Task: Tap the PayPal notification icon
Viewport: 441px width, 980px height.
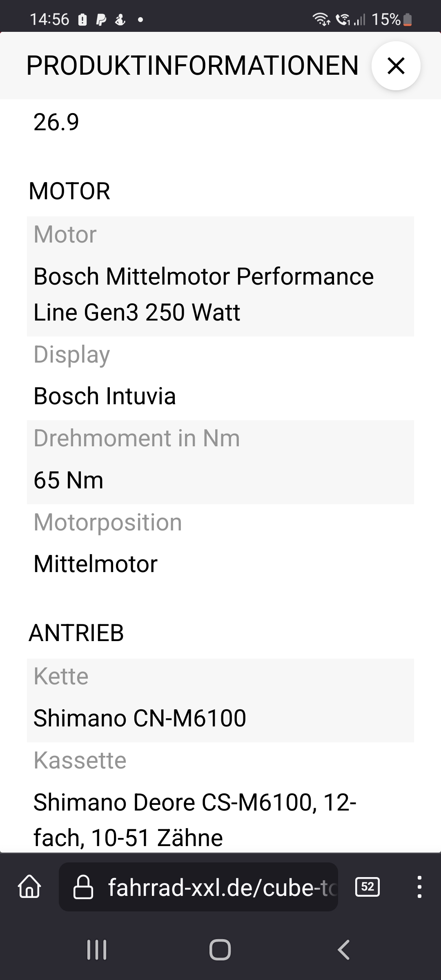Action: point(101,20)
